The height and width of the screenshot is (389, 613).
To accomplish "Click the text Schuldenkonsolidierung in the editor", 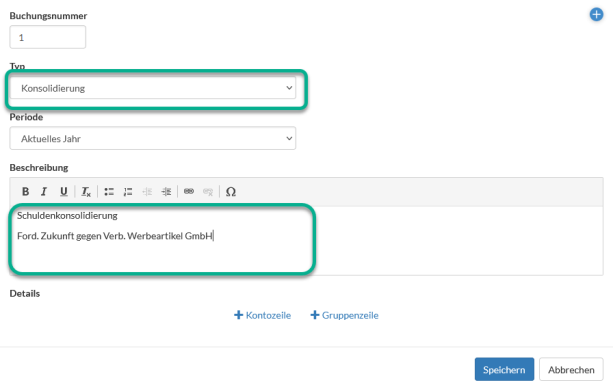I will point(67,215).
